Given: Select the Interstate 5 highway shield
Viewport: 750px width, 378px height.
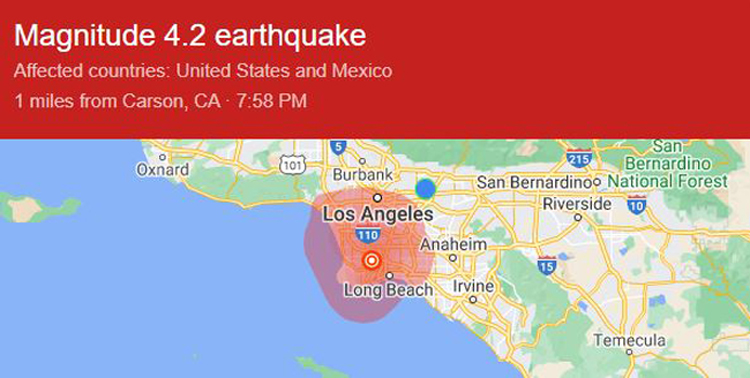Looking at the screenshot, I should tap(338, 146).
